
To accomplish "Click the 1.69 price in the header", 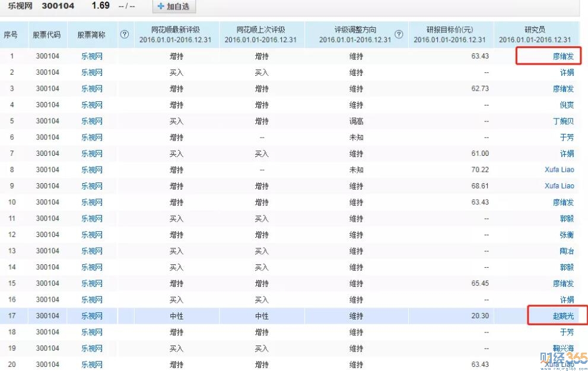I will (100, 5).
